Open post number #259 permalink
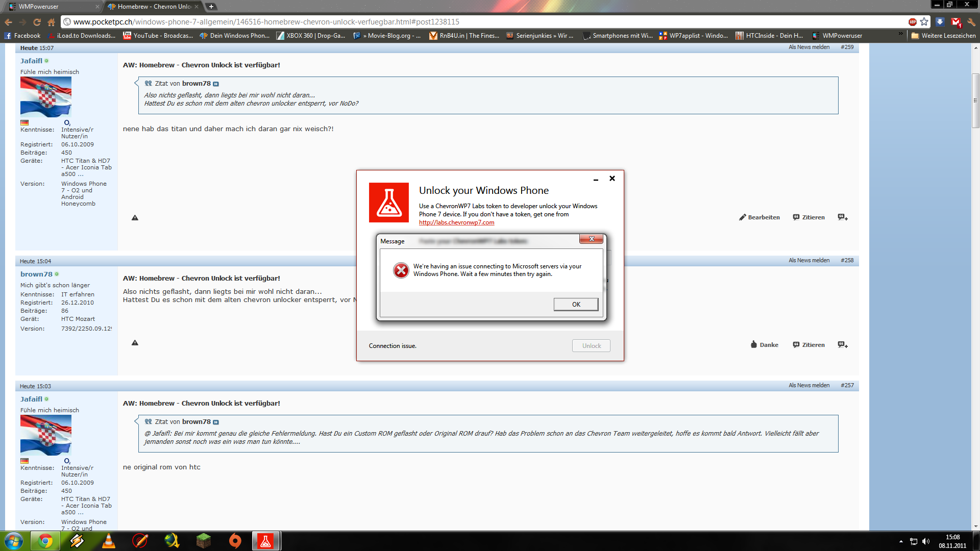 coord(847,47)
